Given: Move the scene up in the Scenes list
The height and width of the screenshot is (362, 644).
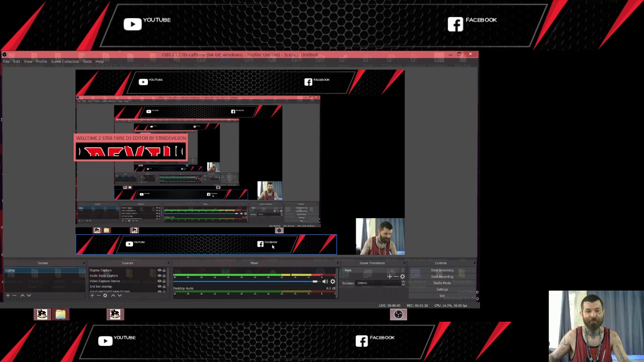Looking at the screenshot, I should (22, 296).
